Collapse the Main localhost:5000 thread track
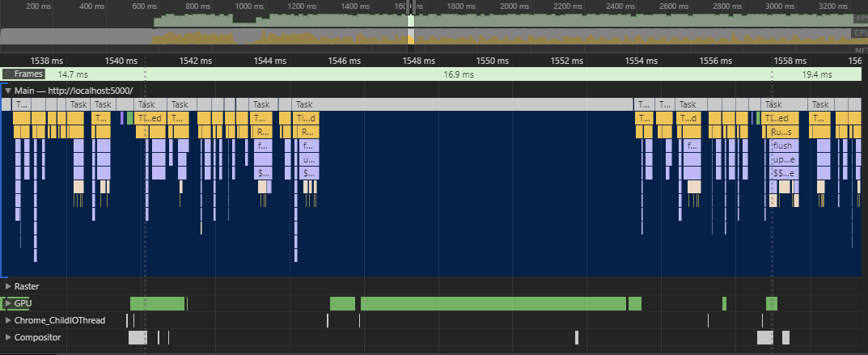The height and width of the screenshot is (355, 868). tap(8, 91)
